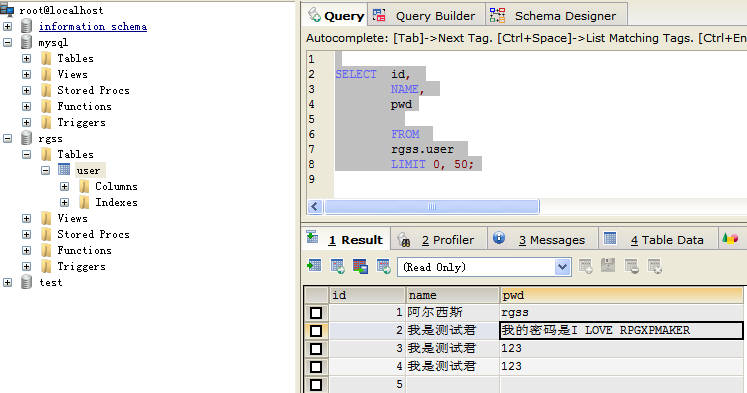Click the Views folder icon under mysql
This screenshot has height=393, width=747.
coord(46,74)
